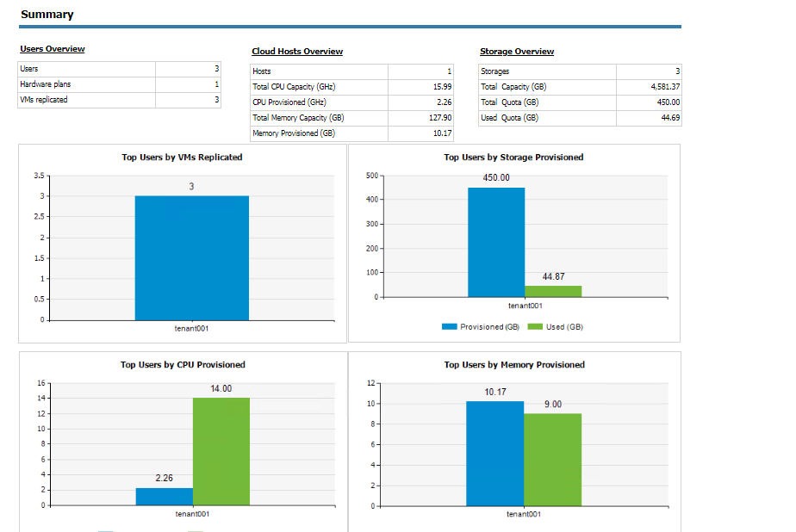Select the 'Users' row label

(x=29, y=69)
